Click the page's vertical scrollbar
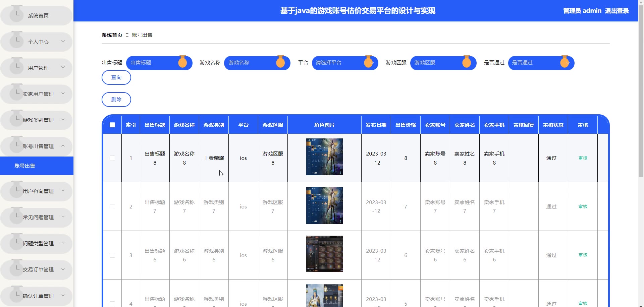644x307 pixels. click(641, 90)
